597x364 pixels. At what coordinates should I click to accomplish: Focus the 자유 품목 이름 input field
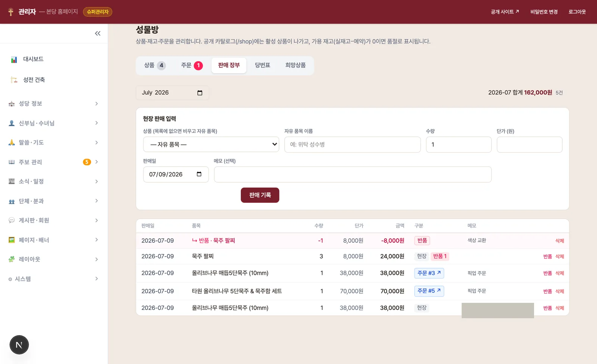pyautogui.click(x=353, y=144)
